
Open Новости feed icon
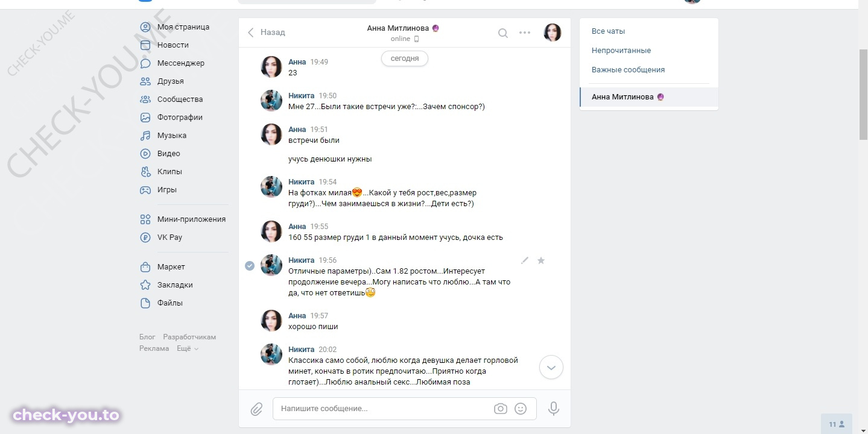tap(145, 45)
